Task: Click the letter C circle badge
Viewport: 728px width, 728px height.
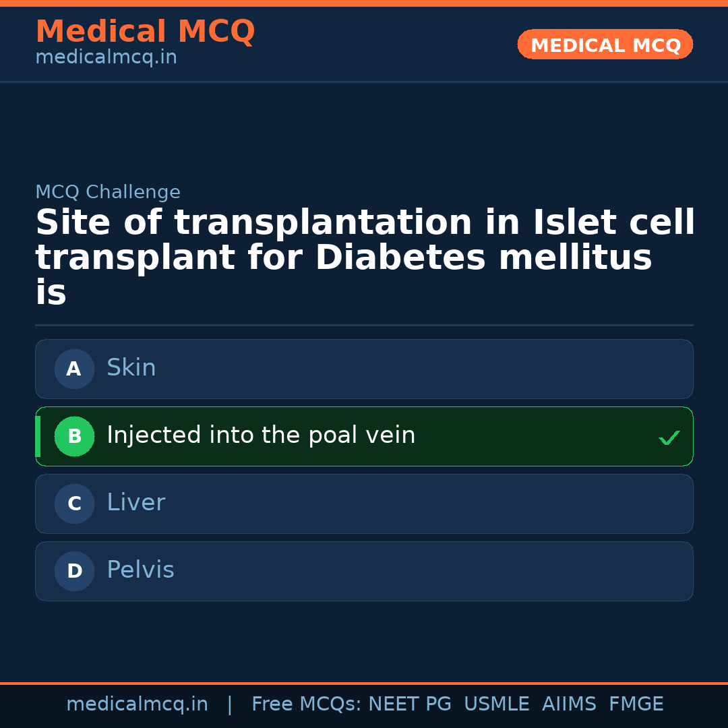Action: point(74,504)
